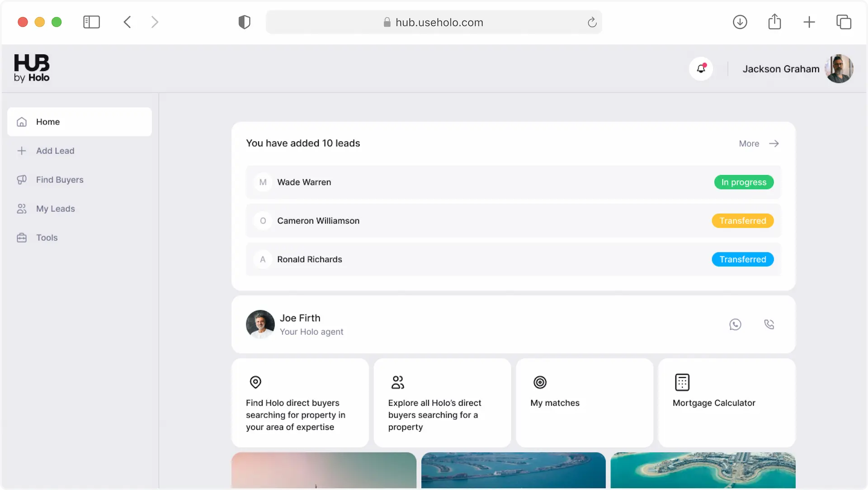Screen dimensions: 868x490
Task: Click Cameron Williamson's O initial circle
Action: (x=263, y=221)
